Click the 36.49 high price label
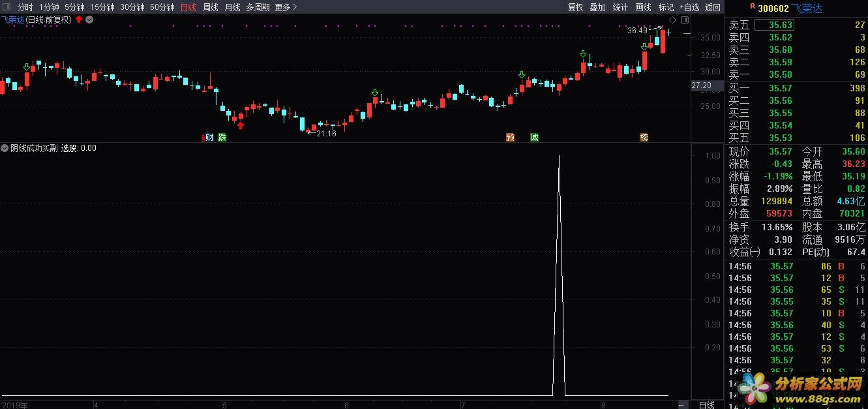Screen dimensions: 868x409 point(637,30)
